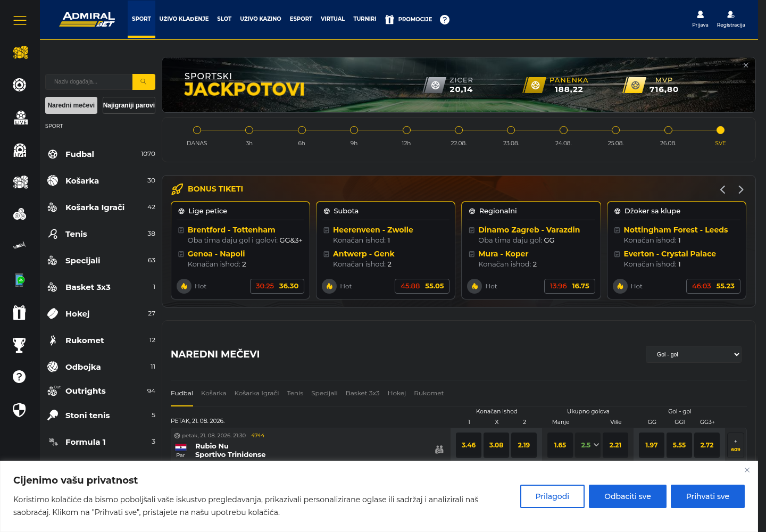Click the white sports balls sidebar icon
766x532 pixels.
pos(20,182)
